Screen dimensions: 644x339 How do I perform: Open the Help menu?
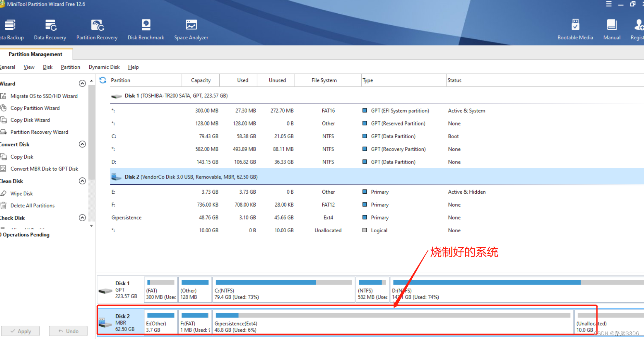tap(133, 67)
